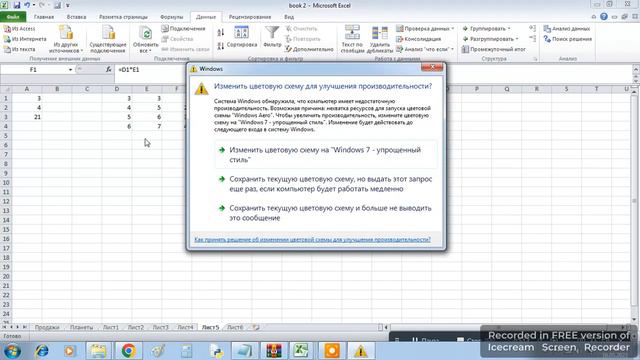
Task: Toggle the Filter funnel button
Action: [x=272, y=37]
